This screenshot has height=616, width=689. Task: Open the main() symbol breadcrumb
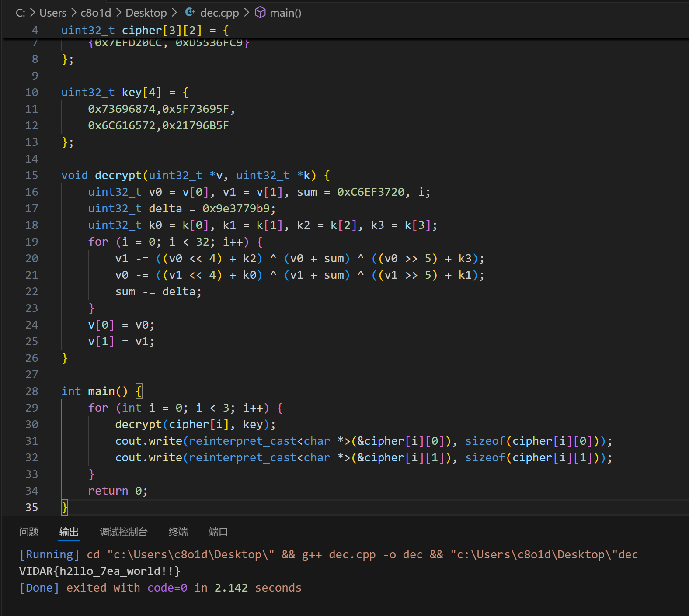(285, 13)
